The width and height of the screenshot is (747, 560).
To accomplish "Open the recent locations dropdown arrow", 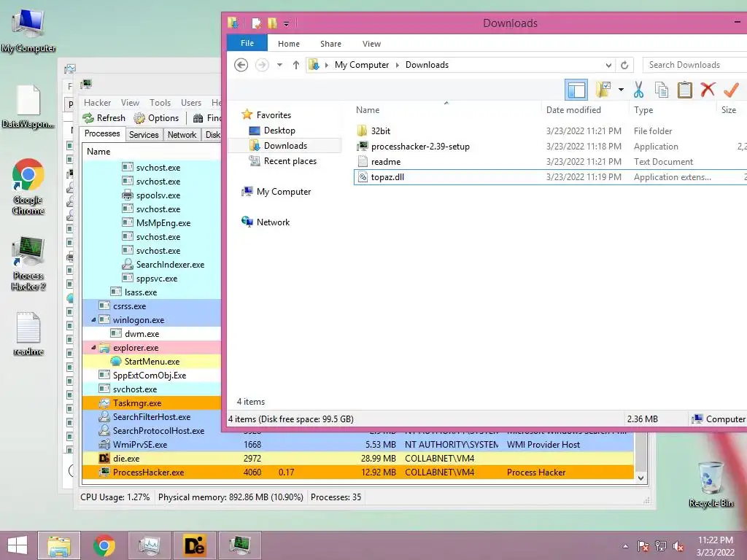I will click(x=279, y=65).
